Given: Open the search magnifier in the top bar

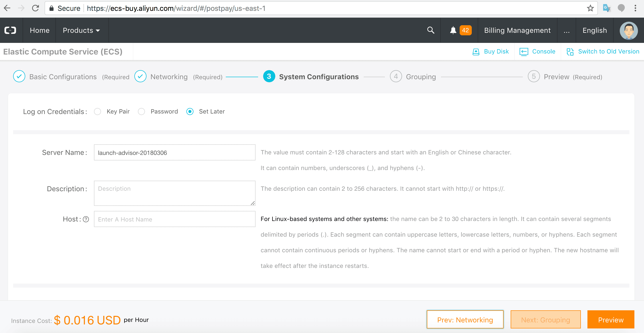Looking at the screenshot, I should [431, 30].
